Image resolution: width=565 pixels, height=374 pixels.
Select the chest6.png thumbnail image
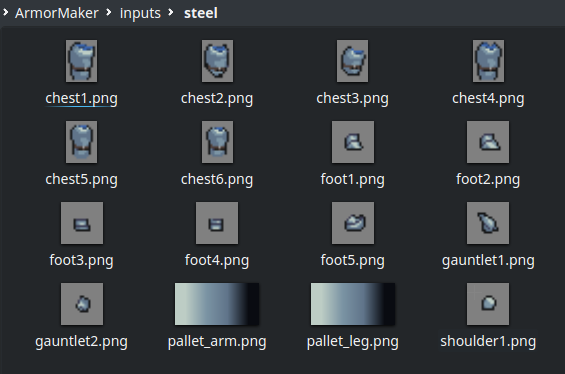tap(217, 142)
